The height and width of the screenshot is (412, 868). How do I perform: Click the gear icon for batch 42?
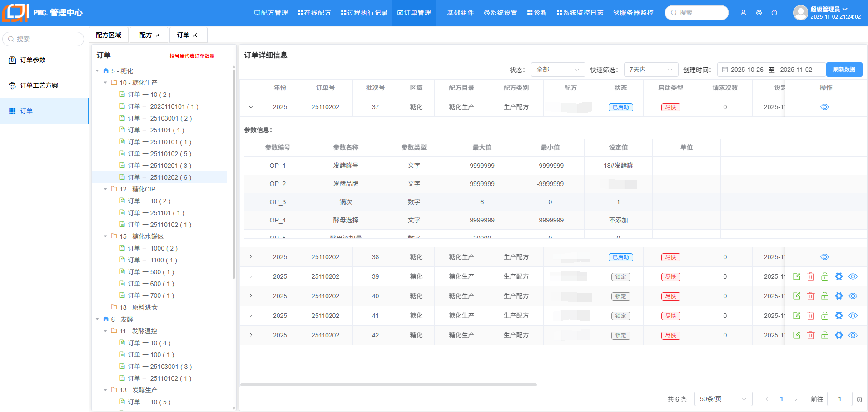(839, 335)
